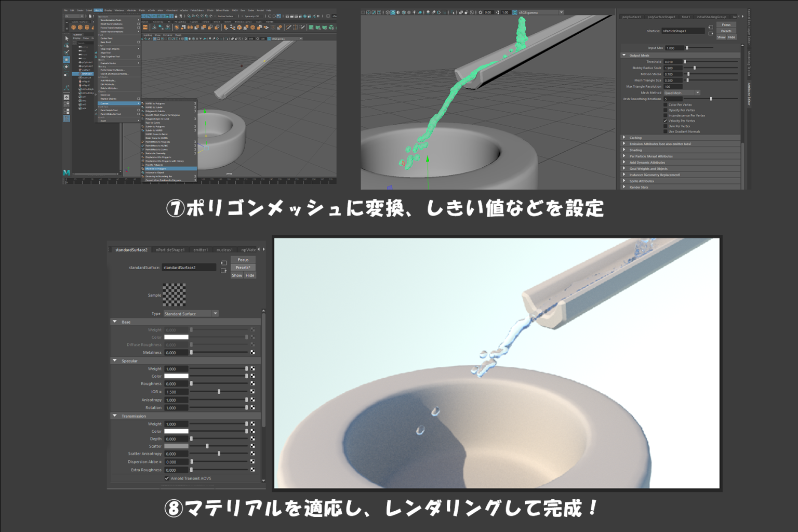Enable the Color Per Vertex checkbox

(x=666, y=104)
